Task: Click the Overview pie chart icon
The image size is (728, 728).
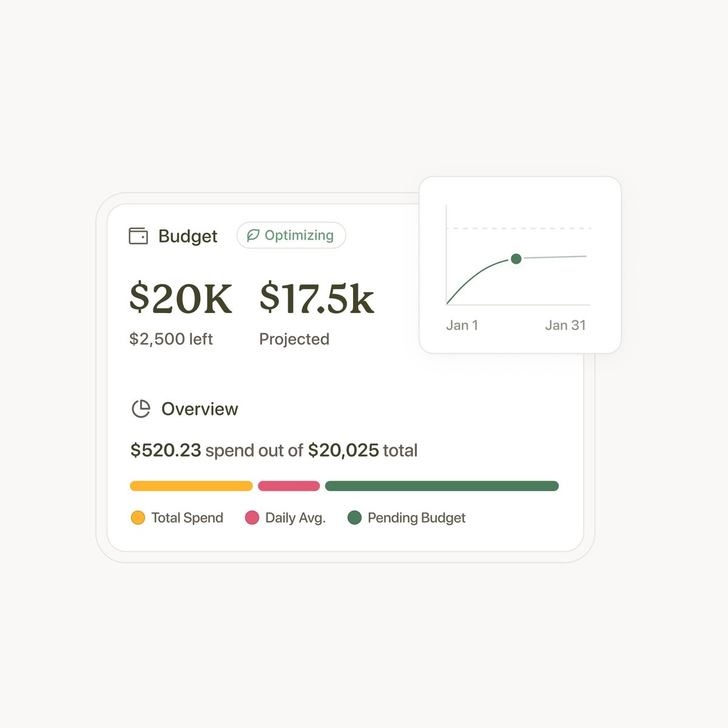Action: [x=141, y=409]
